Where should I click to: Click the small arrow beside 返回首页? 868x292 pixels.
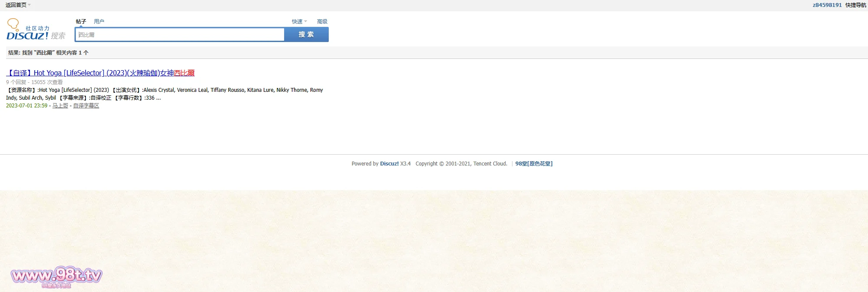pos(29,5)
